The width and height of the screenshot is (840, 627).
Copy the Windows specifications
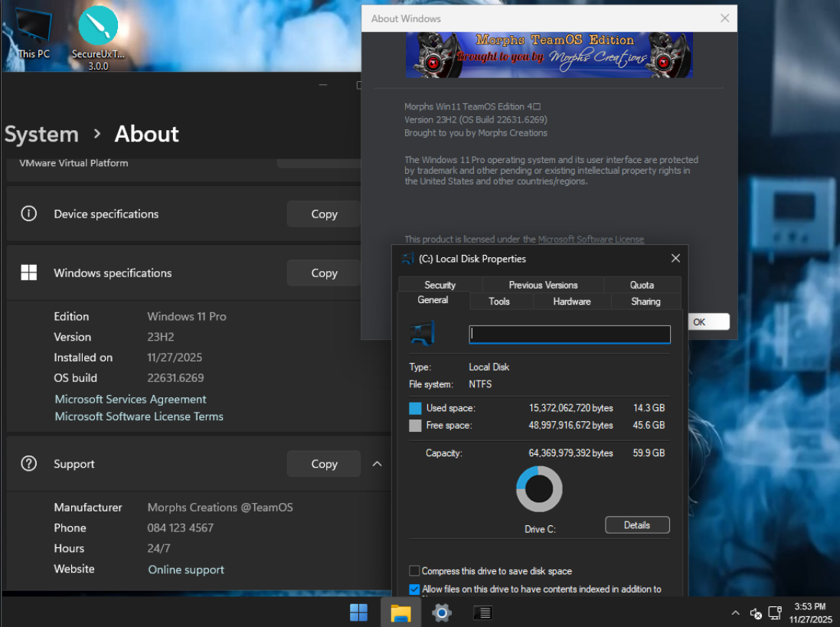coord(324,273)
